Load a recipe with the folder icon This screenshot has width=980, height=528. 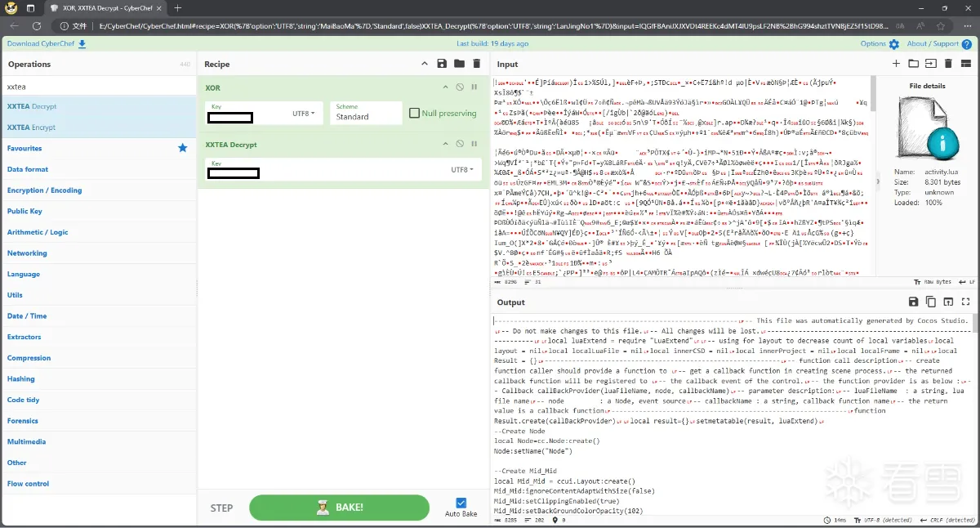click(x=459, y=64)
